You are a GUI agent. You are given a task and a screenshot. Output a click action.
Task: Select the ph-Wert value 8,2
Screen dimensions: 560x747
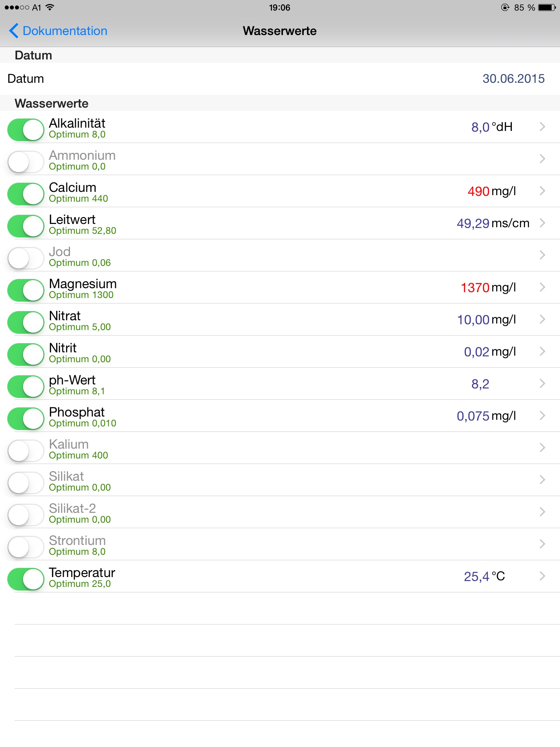[480, 384]
